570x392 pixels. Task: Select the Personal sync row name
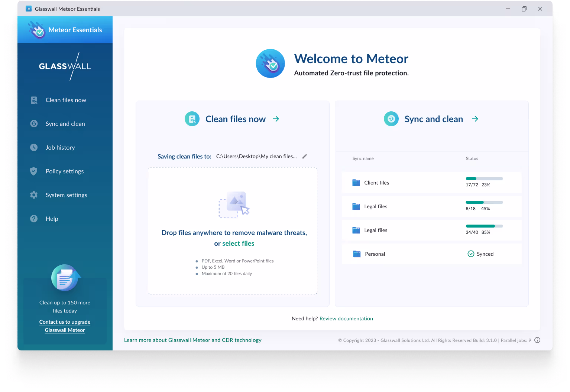[375, 254]
